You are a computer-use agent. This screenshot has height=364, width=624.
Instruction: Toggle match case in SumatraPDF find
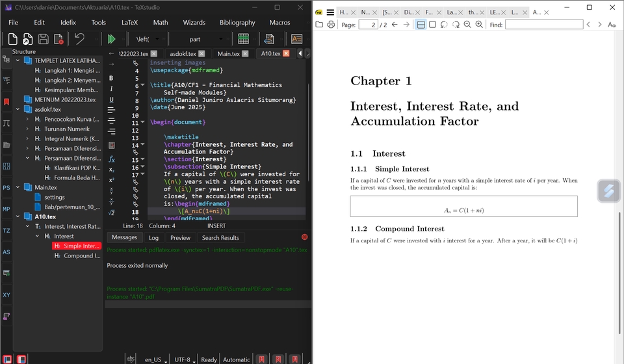click(x=612, y=25)
